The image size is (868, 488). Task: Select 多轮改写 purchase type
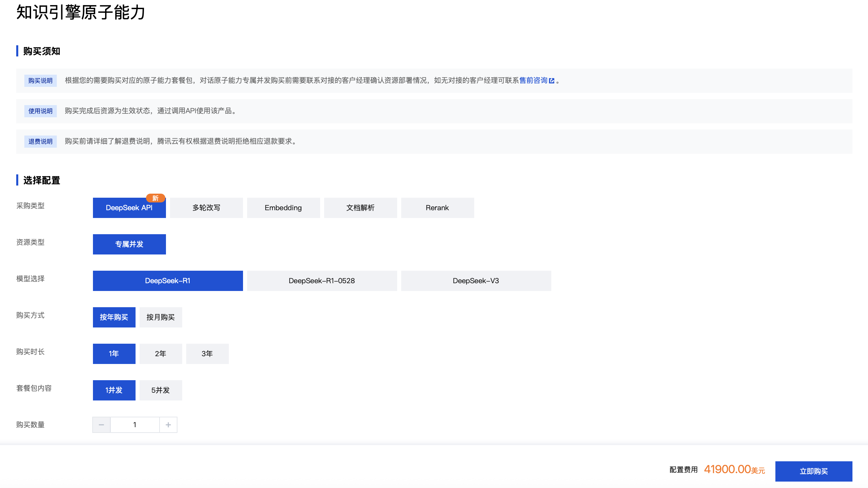point(206,208)
